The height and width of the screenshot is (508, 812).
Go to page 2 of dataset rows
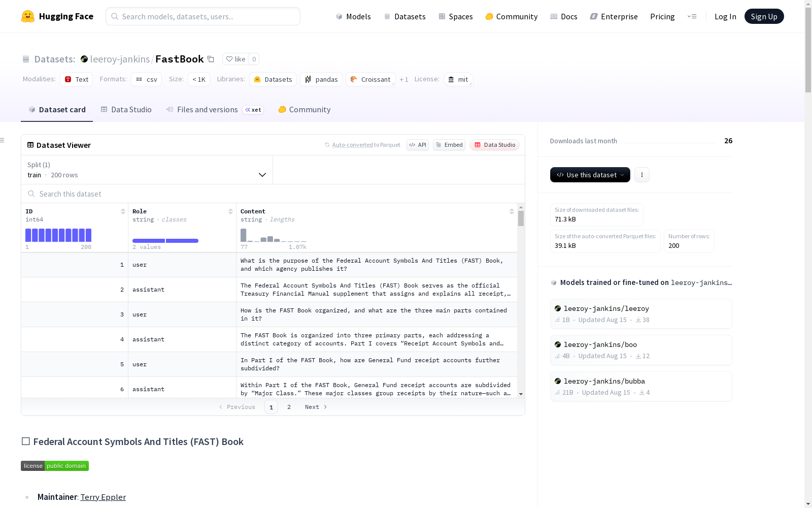[x=289, y=407]
